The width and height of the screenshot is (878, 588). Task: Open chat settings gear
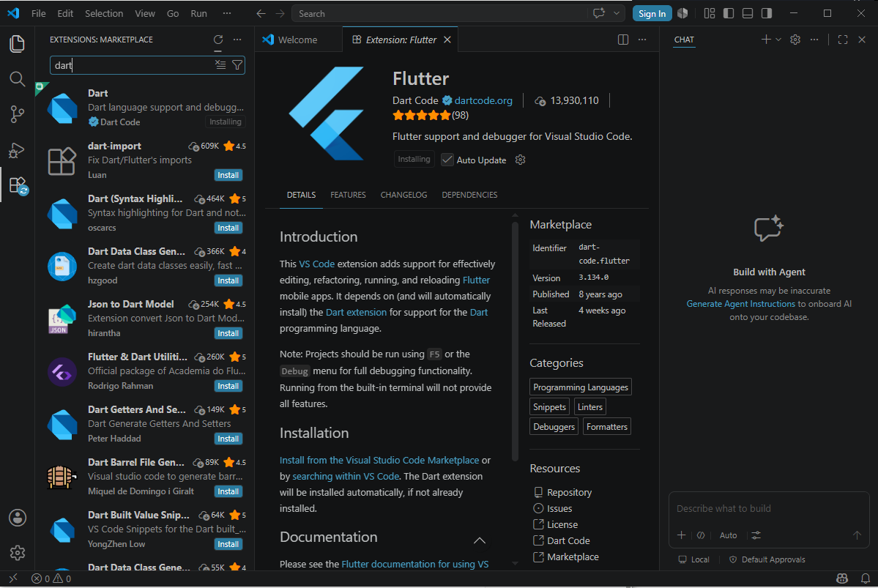[795, 40]
